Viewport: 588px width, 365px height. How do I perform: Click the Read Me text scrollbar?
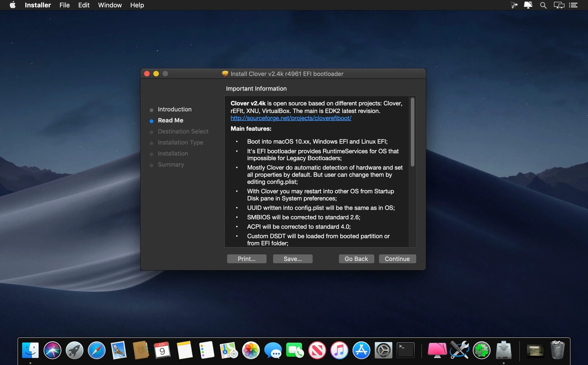412,132
